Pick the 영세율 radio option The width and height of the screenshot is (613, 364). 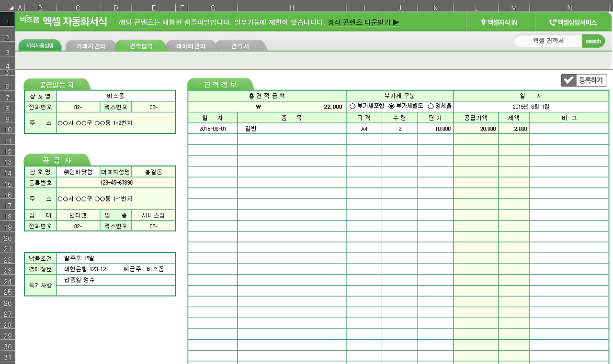coord(440,106)
